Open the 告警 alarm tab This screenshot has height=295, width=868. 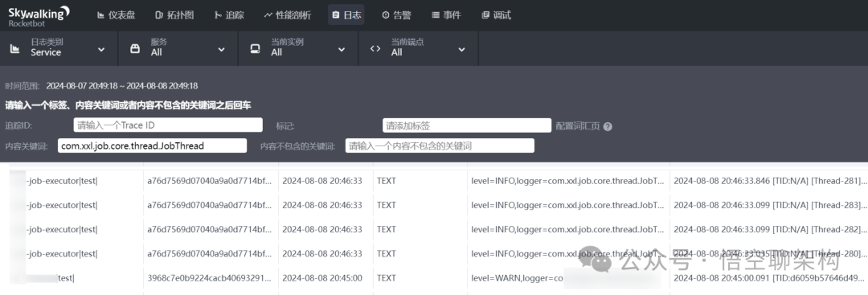[x=396, y=15]
